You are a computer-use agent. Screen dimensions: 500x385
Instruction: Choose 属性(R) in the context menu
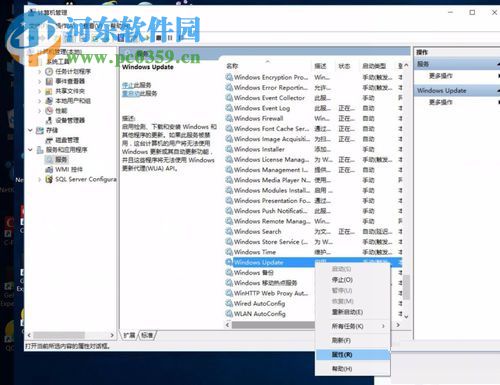pyautogui.click(x=353, y=355)
